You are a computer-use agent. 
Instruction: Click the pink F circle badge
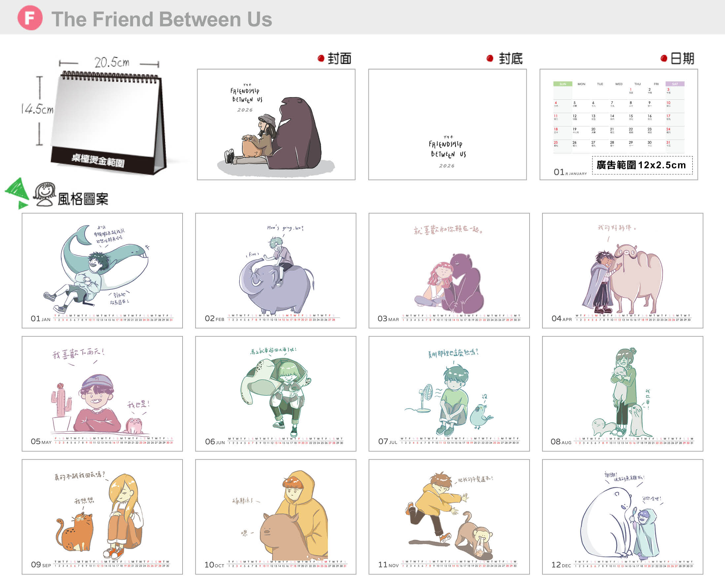coord(30,18)
